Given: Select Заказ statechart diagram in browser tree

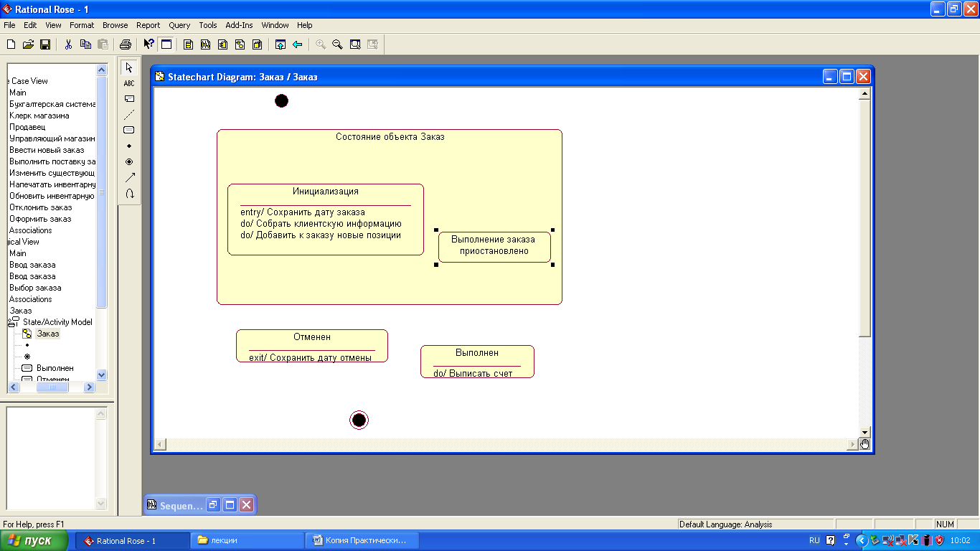Looking at the screenshot, I should coord(48,334).
